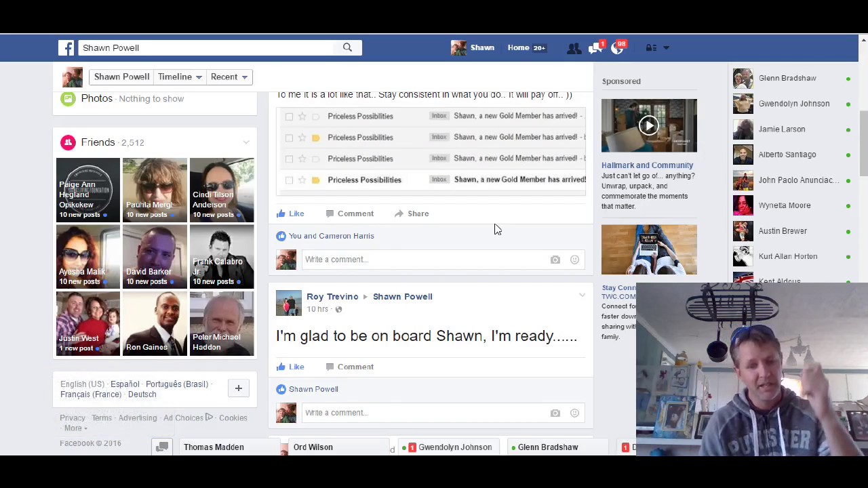Open the account menu arrow in top bar

pos(666,47)
